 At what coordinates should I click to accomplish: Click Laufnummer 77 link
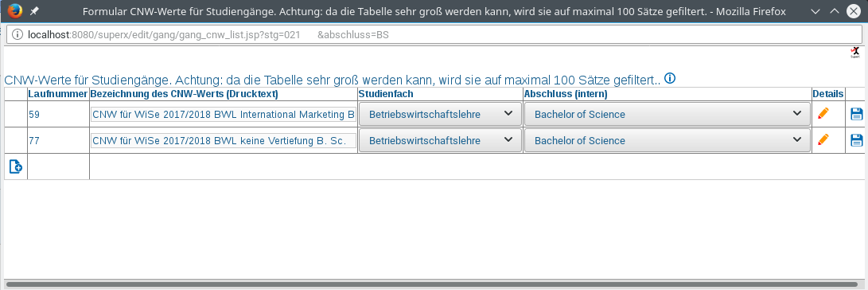point(34,141)
